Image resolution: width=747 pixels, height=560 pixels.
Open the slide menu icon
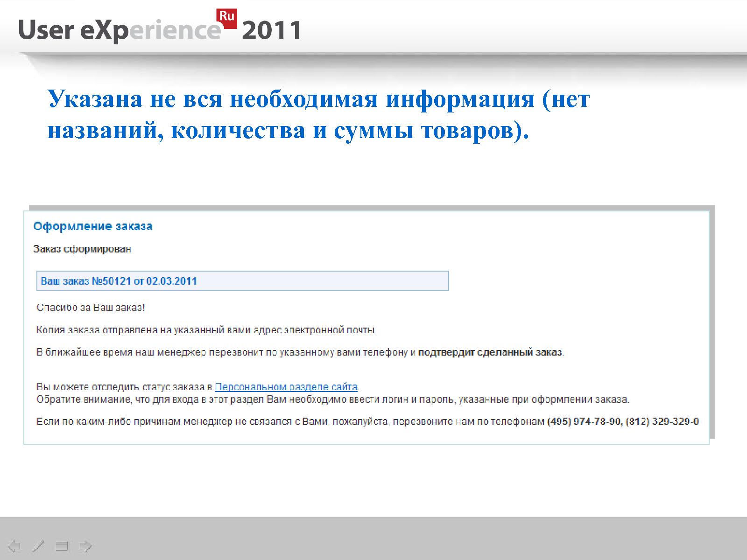tap(62, 546)
